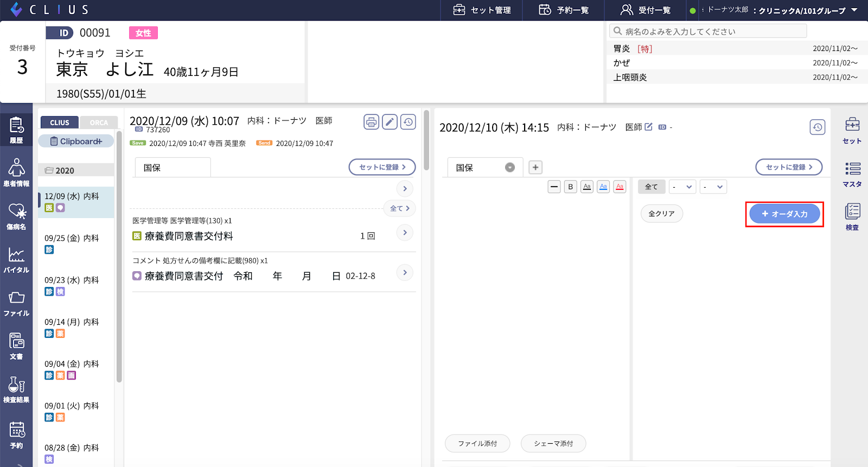868x467 pixels.
Task: Add new insurance tab with plus icon
Action: [535, 168]
